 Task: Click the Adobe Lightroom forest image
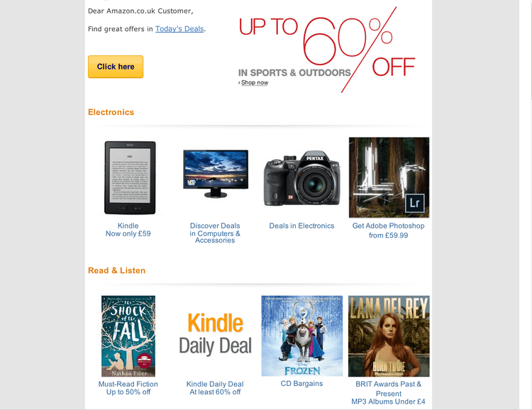point(389,177)
